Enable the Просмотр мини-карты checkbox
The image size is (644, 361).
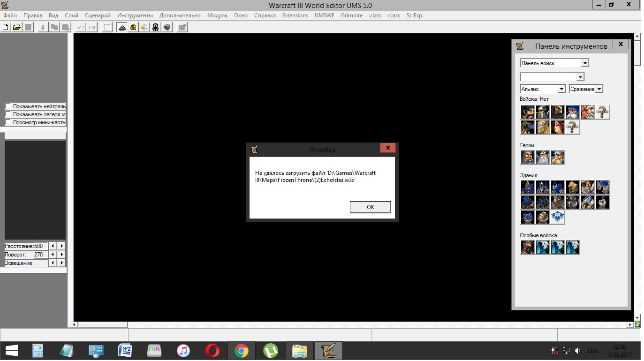click(x=8, y=122)
